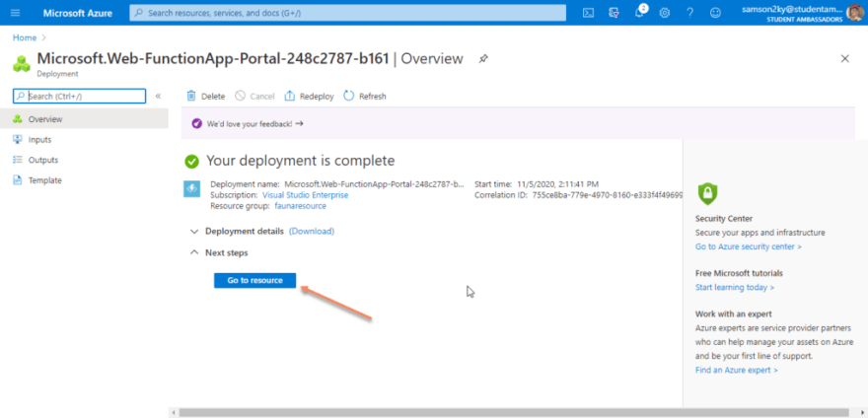Click Redeploy in the command bar

coord(310,97)
